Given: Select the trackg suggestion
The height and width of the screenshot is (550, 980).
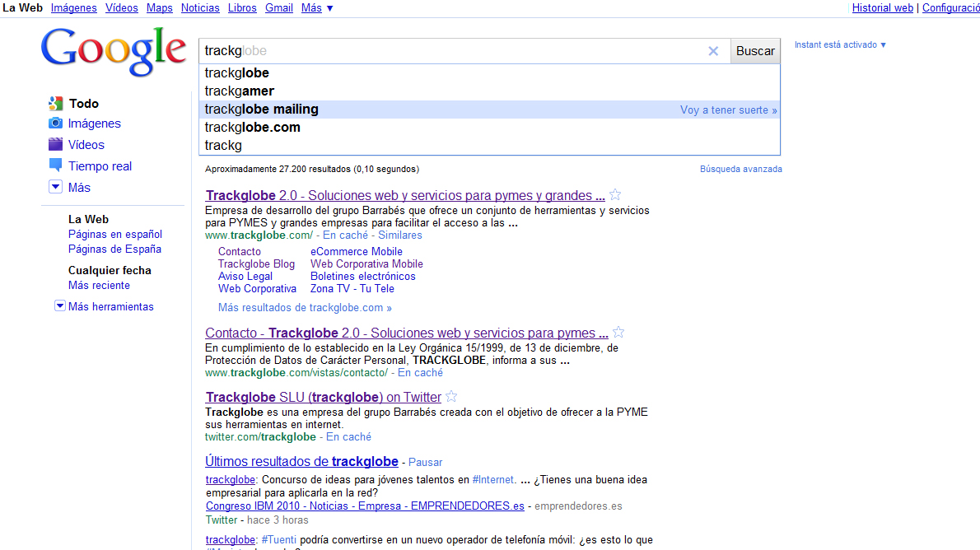Looking at the screenshot, I should click(489, 146).
